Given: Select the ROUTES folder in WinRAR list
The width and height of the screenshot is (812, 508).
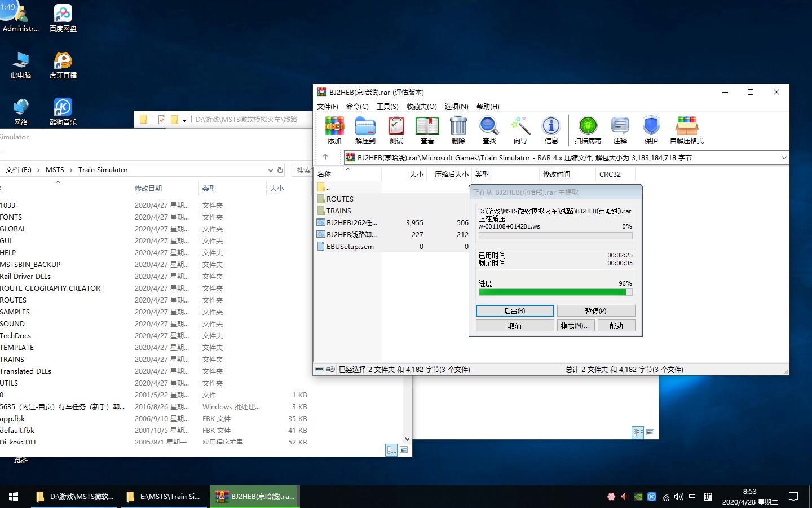Looking at the screenshot, I should 340,199.
